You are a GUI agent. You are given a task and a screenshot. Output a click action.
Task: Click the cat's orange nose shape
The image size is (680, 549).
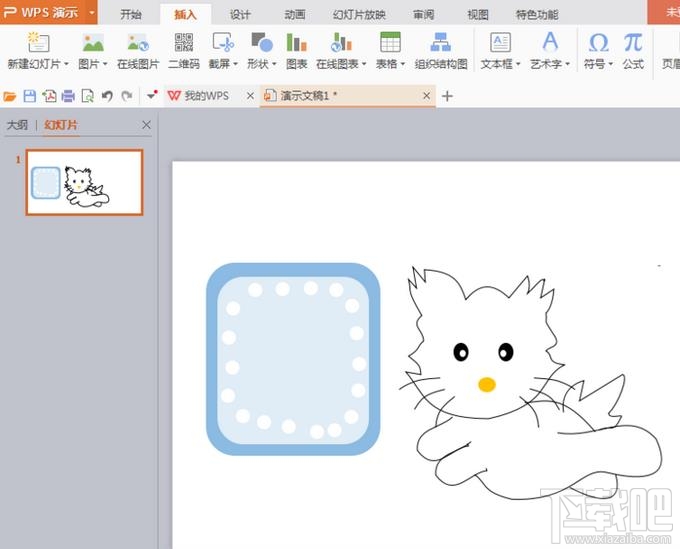(x=487, y=384)
